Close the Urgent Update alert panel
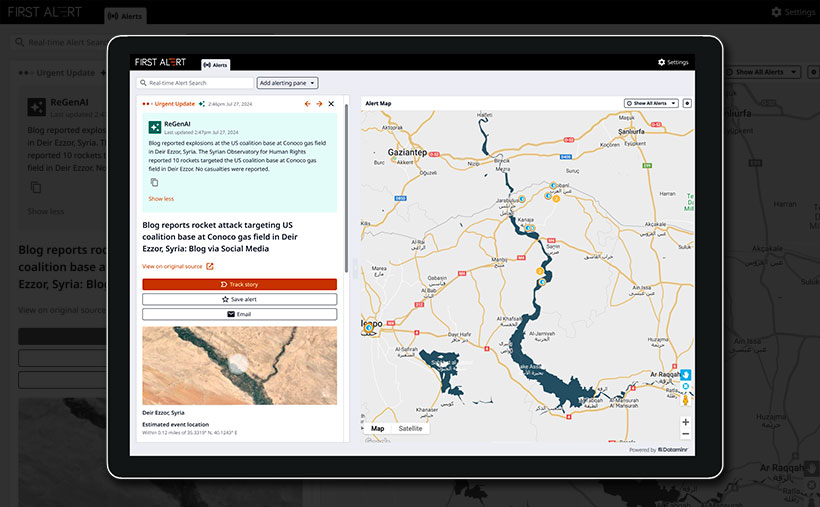This screenshot has height=507, width=820. 331,103
